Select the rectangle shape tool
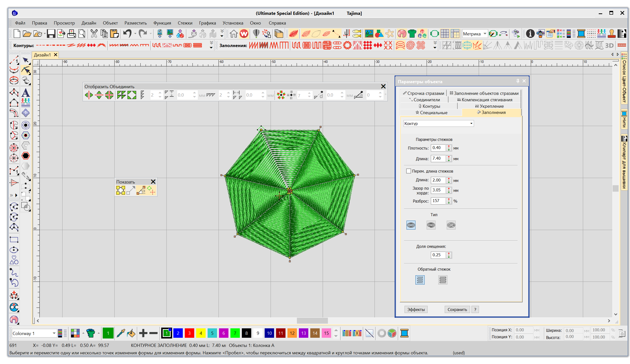 coord(14,240)
